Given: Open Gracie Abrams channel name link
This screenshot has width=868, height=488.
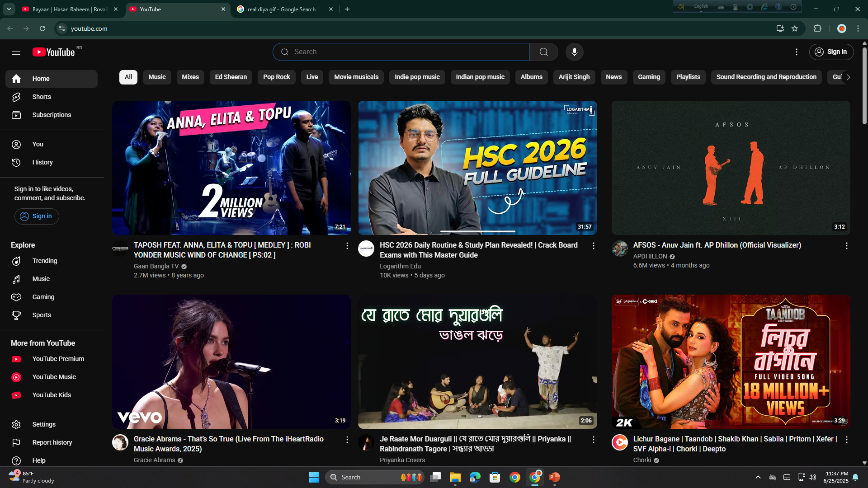Looking at the screenshot, I should point(154,460).
